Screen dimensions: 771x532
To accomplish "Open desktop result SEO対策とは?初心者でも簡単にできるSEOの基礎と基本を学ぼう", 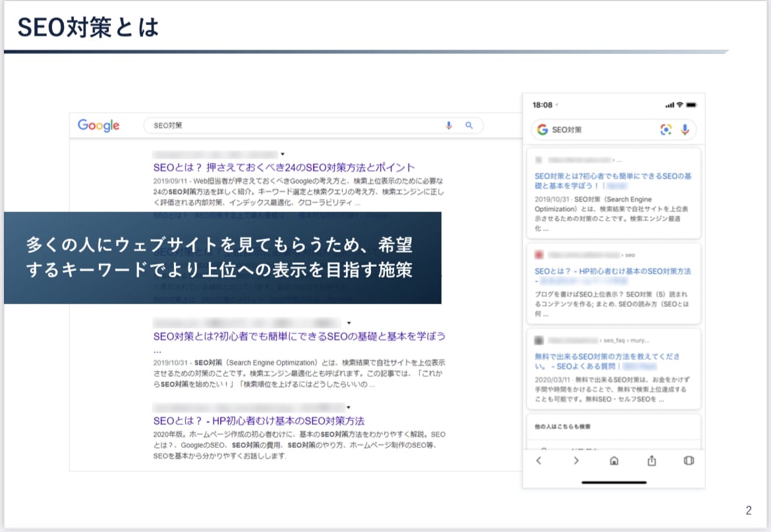I will click(299, 336).
